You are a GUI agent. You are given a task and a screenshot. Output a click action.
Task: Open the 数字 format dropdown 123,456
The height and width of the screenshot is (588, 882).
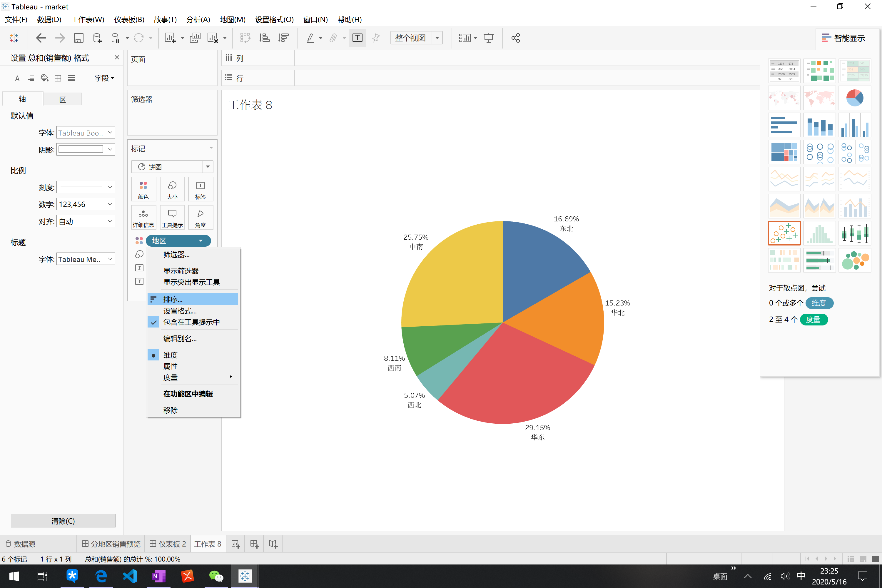(86, 204)
